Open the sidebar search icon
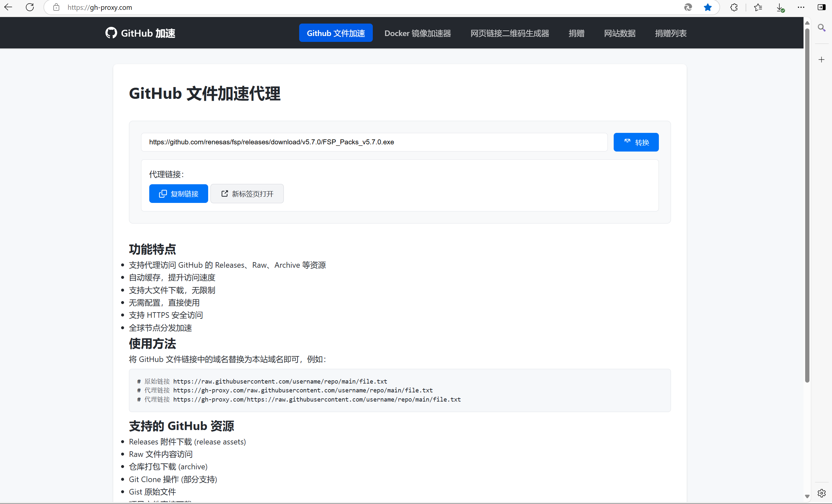 tap(822, 28)
